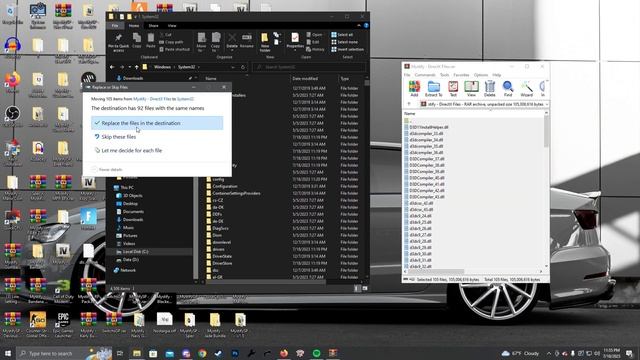This screenshot has width=640, height=360.
Task: Go up one folder level in Explorer
Action: pos(137,67)
